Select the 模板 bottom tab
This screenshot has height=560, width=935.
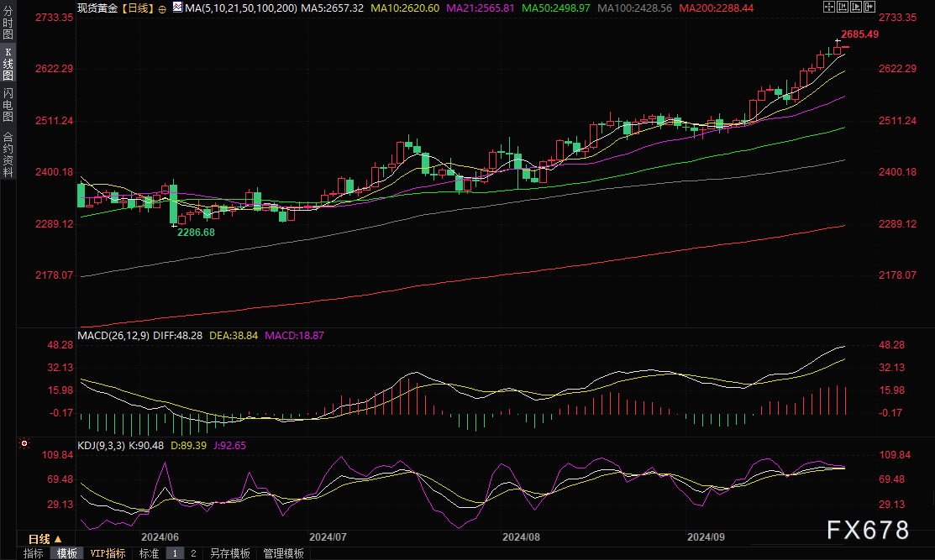(x=67, y=553)
